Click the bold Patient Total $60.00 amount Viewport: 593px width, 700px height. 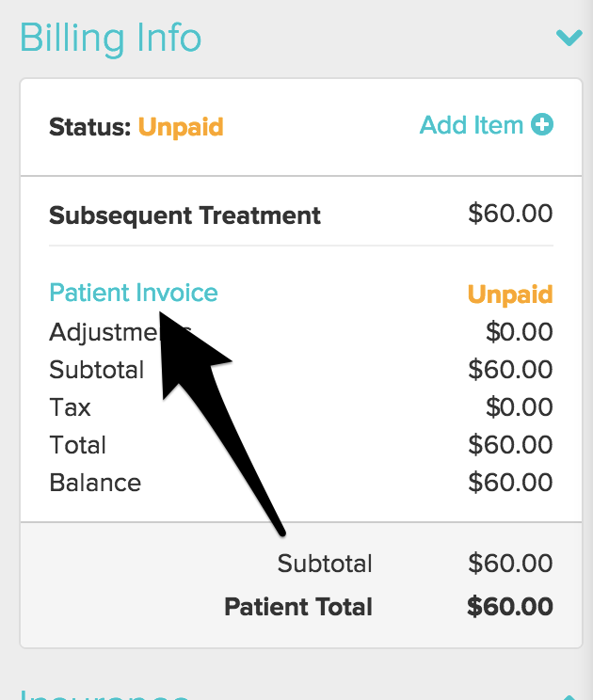tap(510, 607)
